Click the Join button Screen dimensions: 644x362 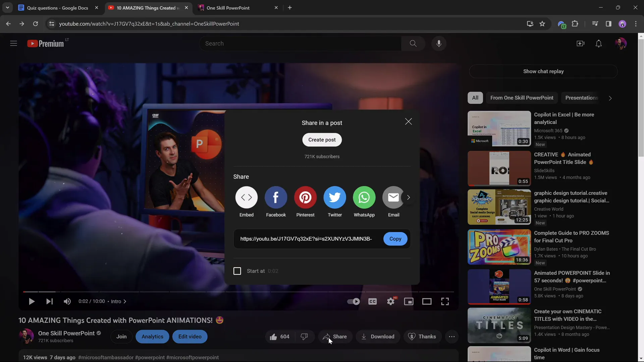click(121, 337)
